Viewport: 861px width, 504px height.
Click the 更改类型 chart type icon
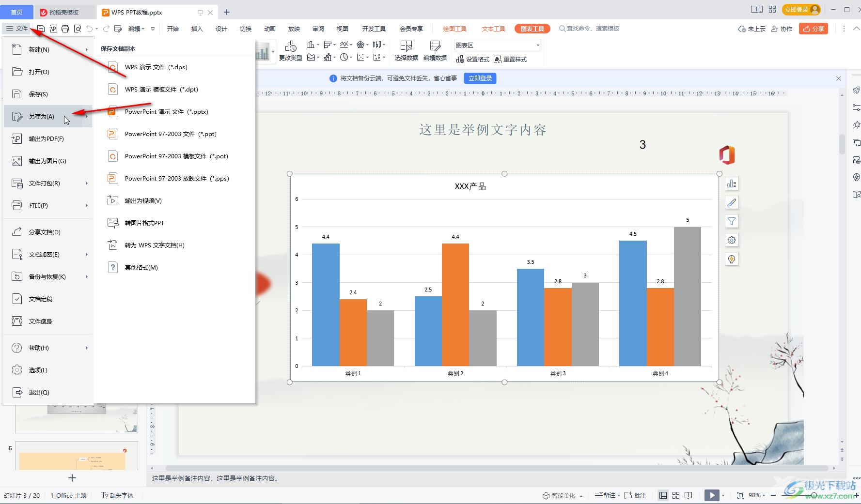coord(291,46)
